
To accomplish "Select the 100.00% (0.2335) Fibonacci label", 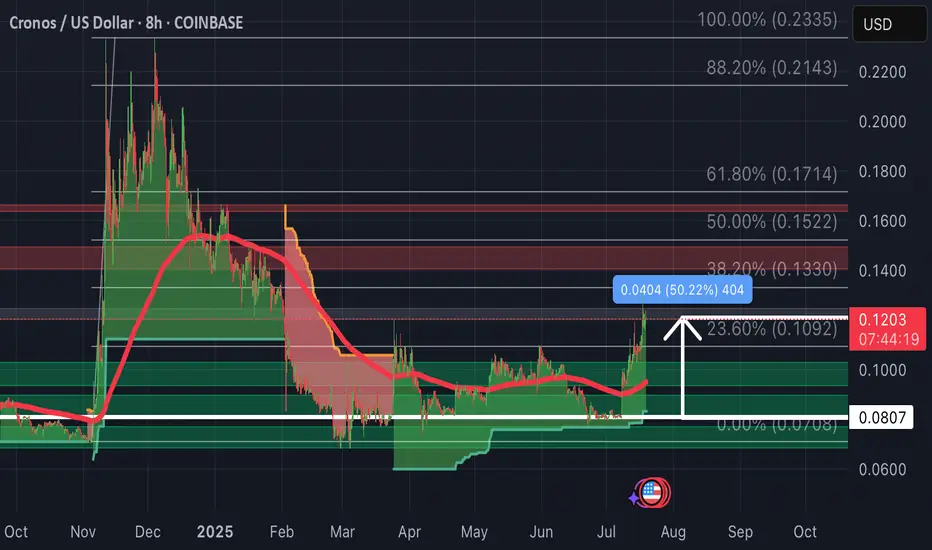I will [767, 20].
